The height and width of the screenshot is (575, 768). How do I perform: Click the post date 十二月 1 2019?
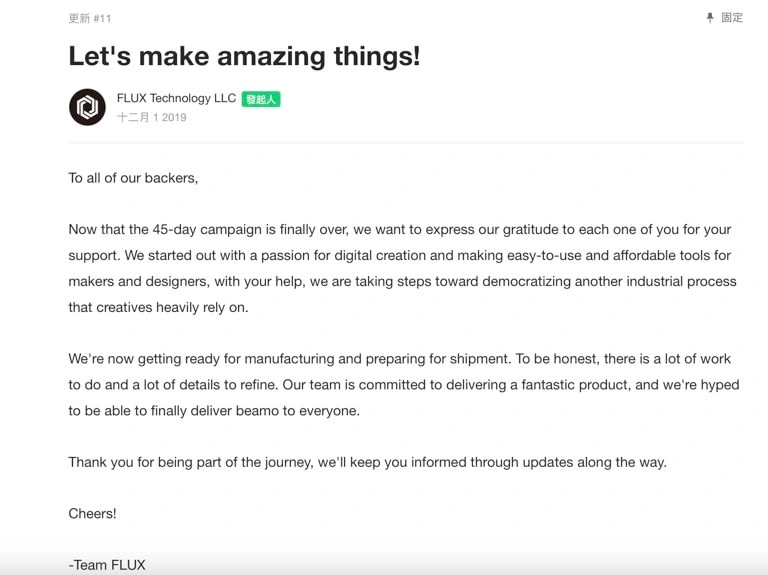(151, 118)
